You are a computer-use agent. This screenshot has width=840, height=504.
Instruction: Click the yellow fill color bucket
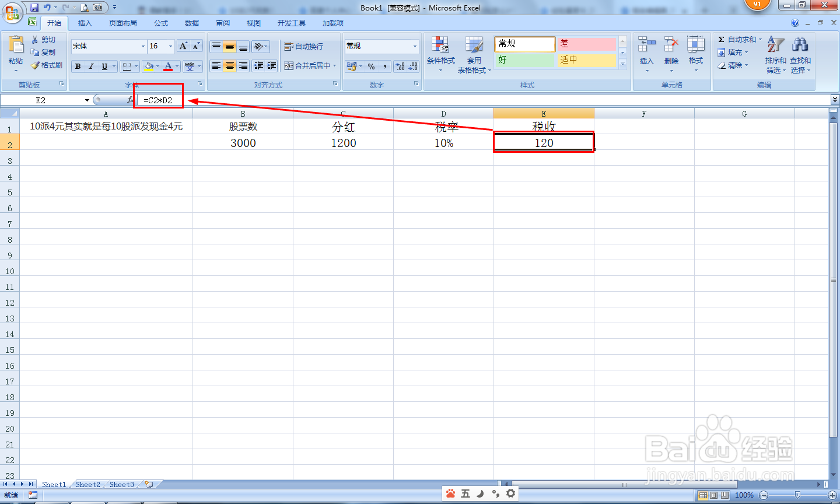click(149, 66)
